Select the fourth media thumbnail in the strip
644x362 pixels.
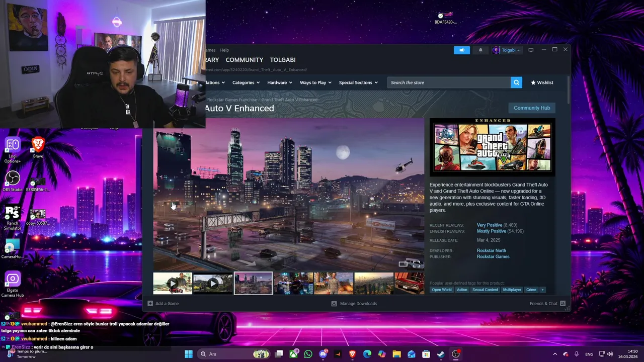click(293, 284)
